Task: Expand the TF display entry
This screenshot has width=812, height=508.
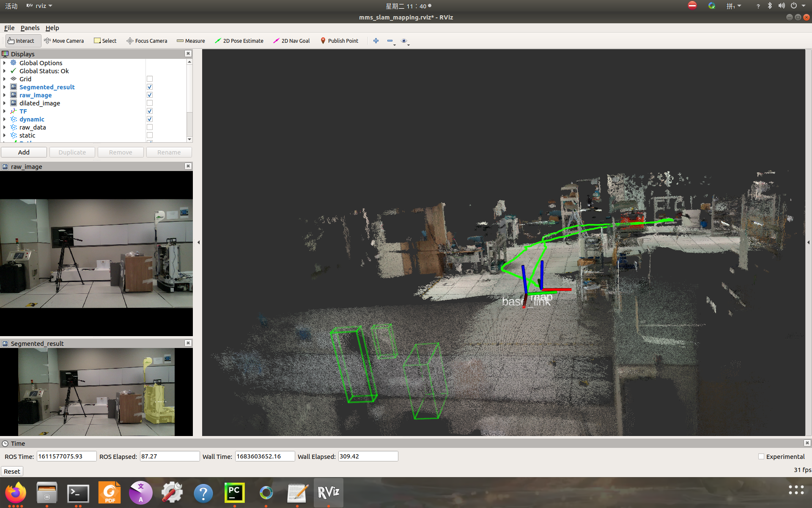Action: tap(5, 111)
